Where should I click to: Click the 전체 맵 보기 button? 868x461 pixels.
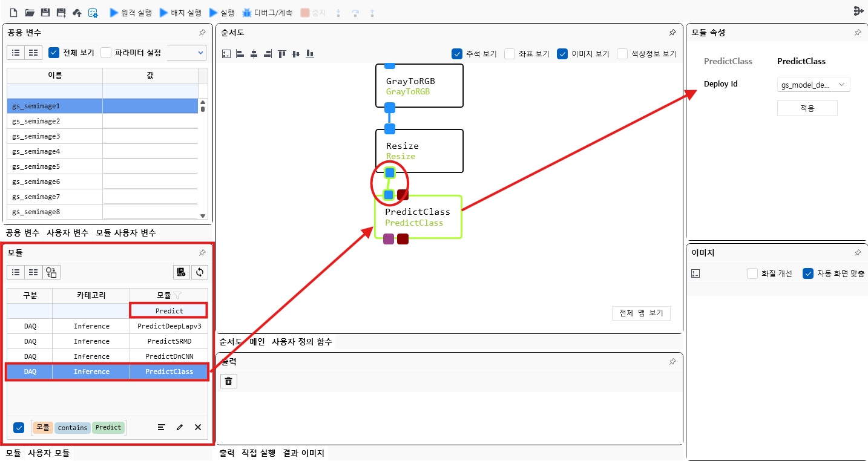[641, 313]
